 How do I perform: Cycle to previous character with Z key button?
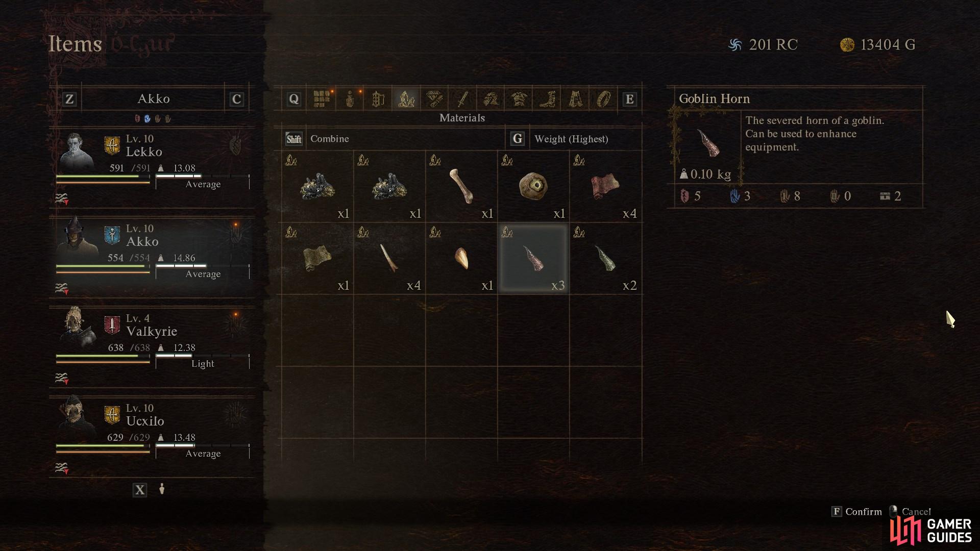pos(69,99)
